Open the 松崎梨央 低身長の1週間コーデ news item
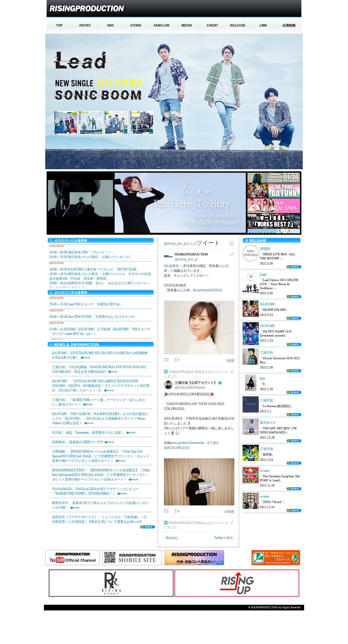Screen dimensions: 348x644 tap(78, 442)
